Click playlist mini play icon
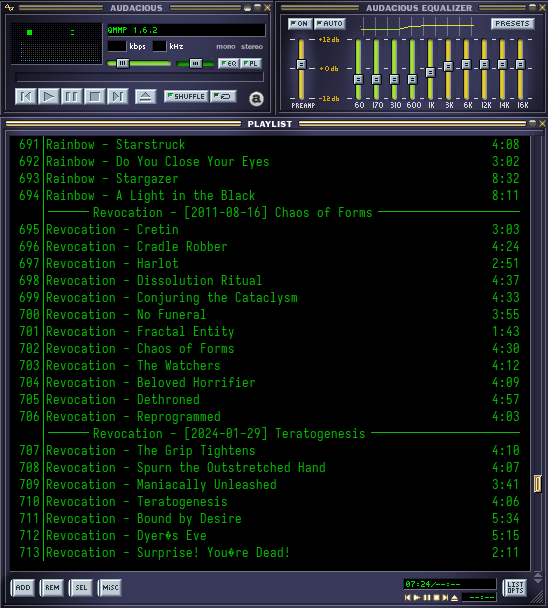This screenshot has width=548, height=608. click(417, 598)
